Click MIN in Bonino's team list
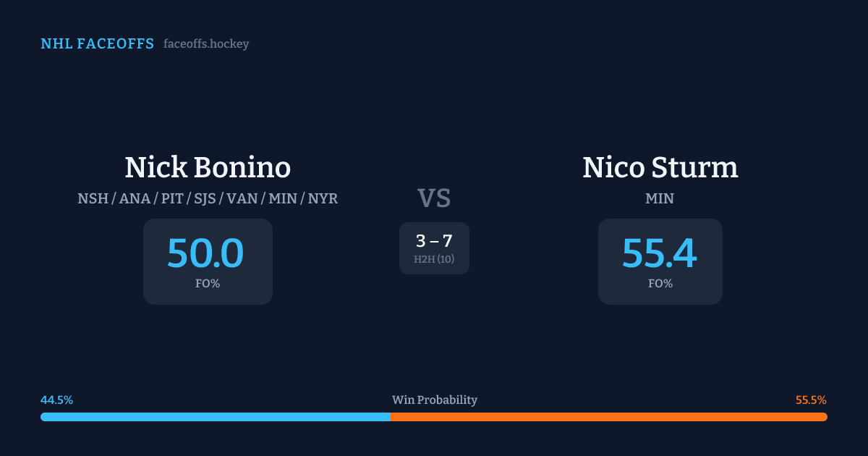Image resolution: width=868 pixels, height=456 pixels. [283, 198]
